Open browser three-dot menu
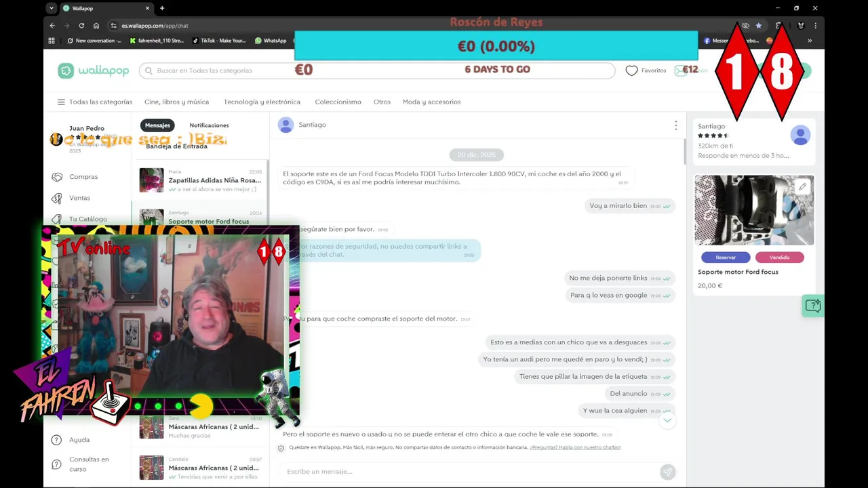This screenshot has width=868, height=488. coord(815,26)
